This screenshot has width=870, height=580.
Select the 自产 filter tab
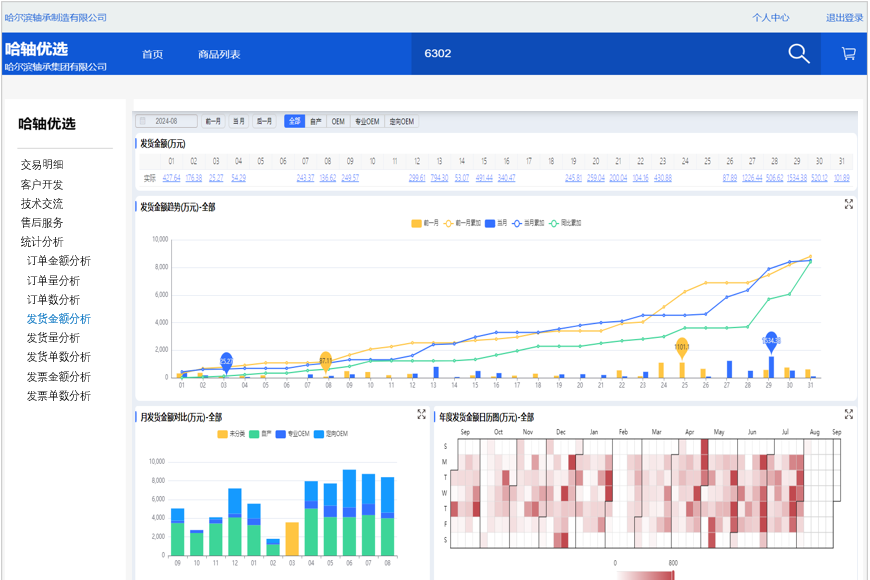pyautogui.click(x=316, y=121)
